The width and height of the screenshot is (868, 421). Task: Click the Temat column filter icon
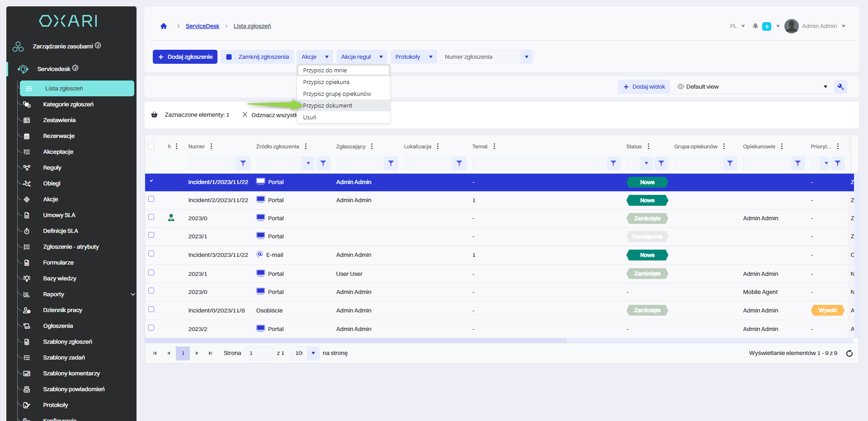tap(613, 163)
